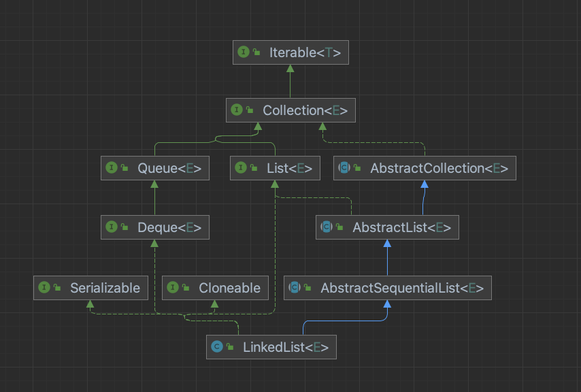Click the green arrowhead under List<E>
Screen dimensions: 581x392
[x=275, y=184]
